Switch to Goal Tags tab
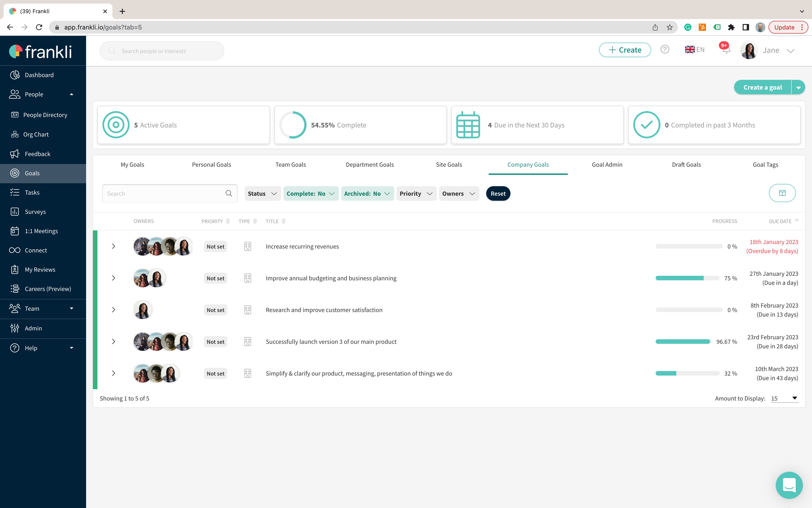Screen dimensions: 812x508 pyautogui.click(x=765, y=165)
